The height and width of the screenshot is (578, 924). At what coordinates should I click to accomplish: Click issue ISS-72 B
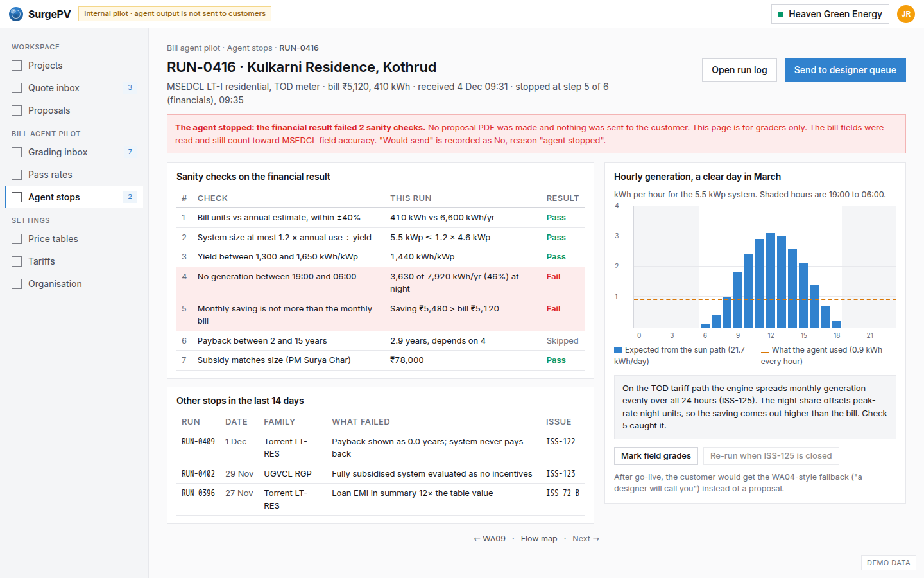pyautogui.click(x=563, y=493)
